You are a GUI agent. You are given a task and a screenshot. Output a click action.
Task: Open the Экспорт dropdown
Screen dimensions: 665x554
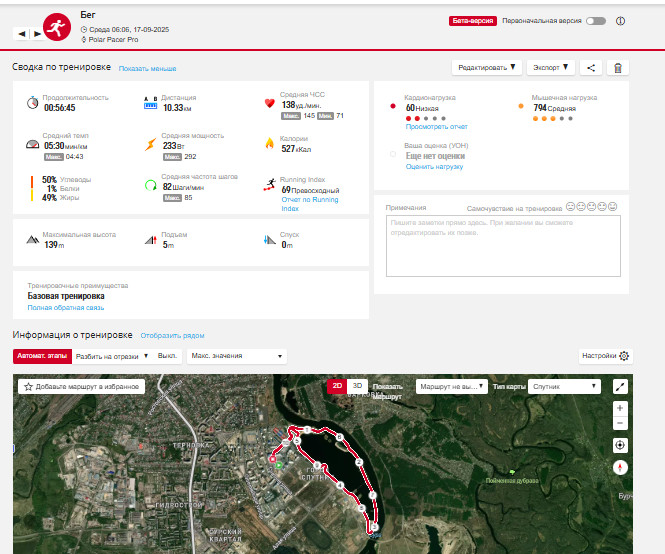[x=550, y=67]
